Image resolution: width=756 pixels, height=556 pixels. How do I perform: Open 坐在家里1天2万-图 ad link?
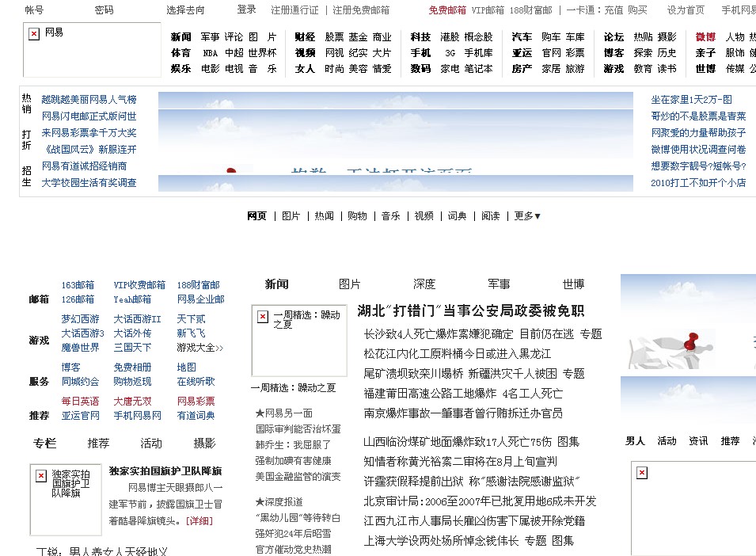[x=691, y=99]
